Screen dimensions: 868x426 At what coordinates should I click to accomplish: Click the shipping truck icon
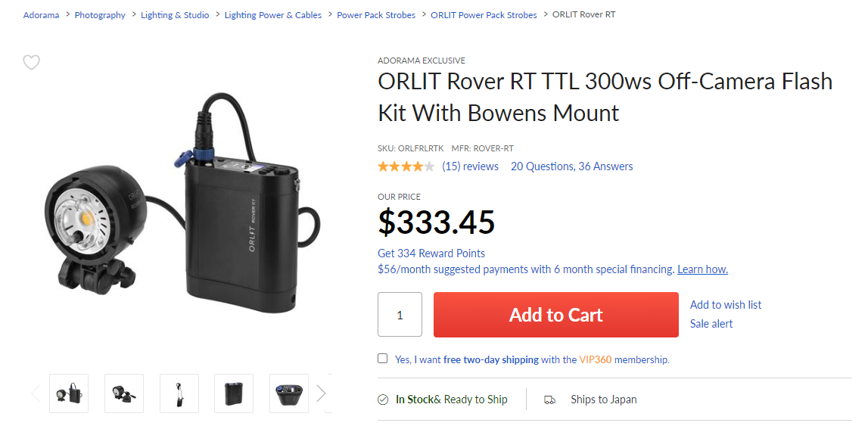click(549, 400)
